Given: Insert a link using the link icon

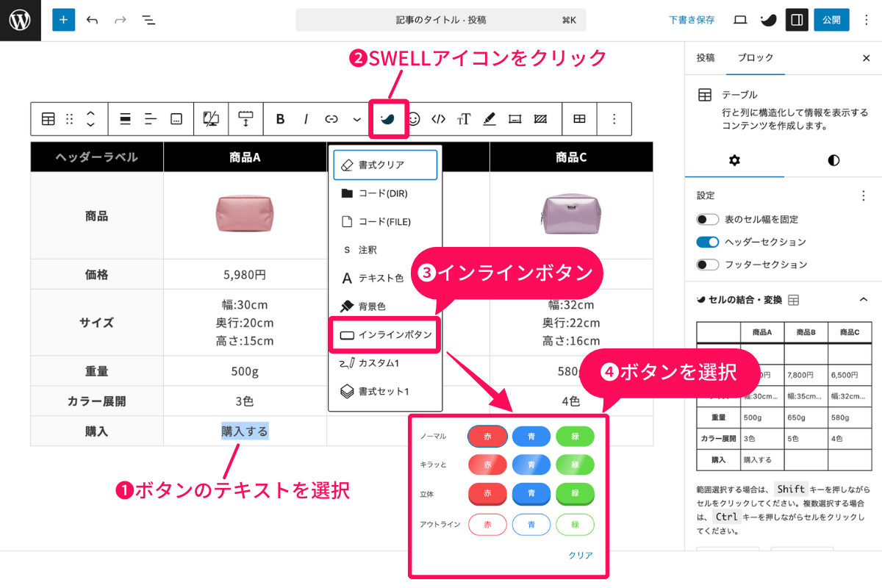Looking at the screenshot, I should pos(331,118).
